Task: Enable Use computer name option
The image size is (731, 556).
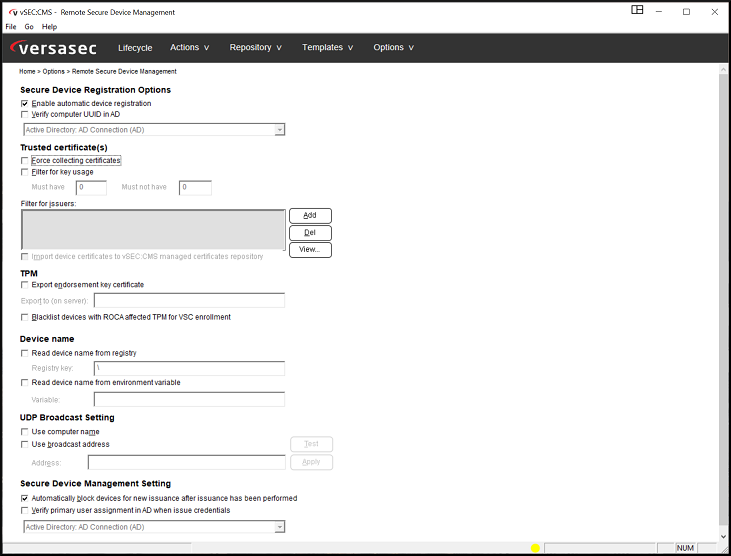Action: tap(25, 432)
